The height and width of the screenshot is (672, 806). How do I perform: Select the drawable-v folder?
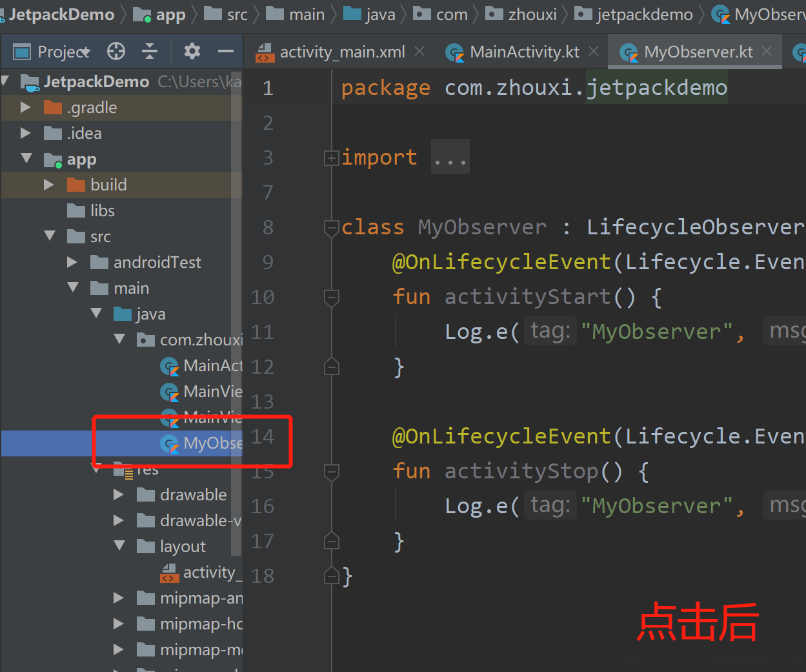pos(121,520)
